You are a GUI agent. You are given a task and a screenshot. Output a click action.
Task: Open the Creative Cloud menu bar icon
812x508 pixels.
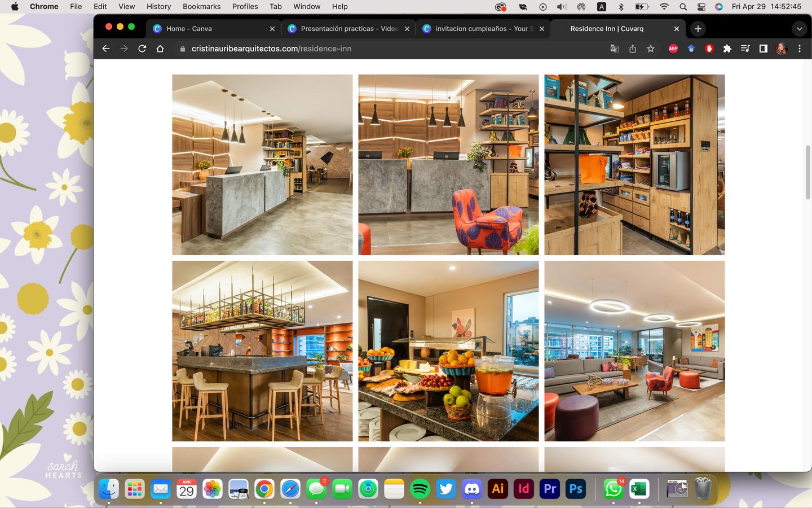500,7
